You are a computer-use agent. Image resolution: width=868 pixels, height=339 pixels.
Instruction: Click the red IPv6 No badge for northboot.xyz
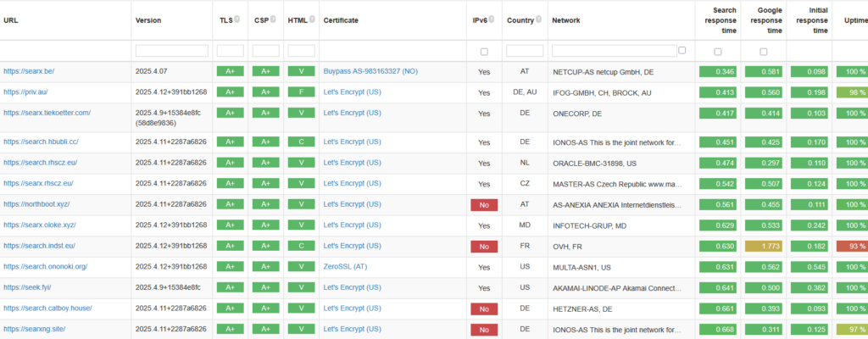pyautogui.click(x=484, y=204)
